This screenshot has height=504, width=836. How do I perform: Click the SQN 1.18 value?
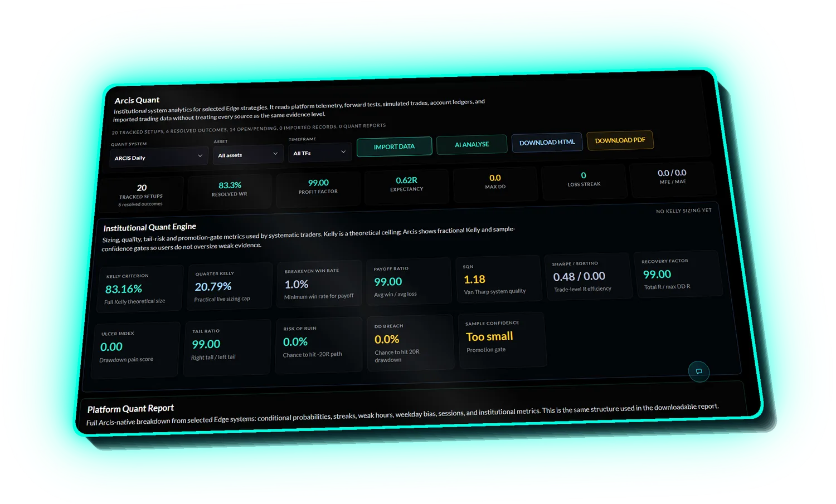coord(474,279)
